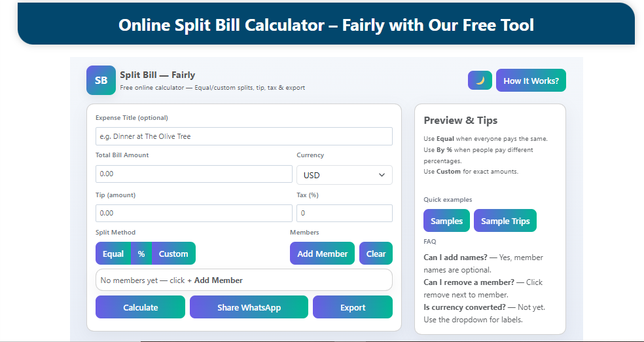
Task: Open the Currency USD dropdown
Action: tap(344, 175)
